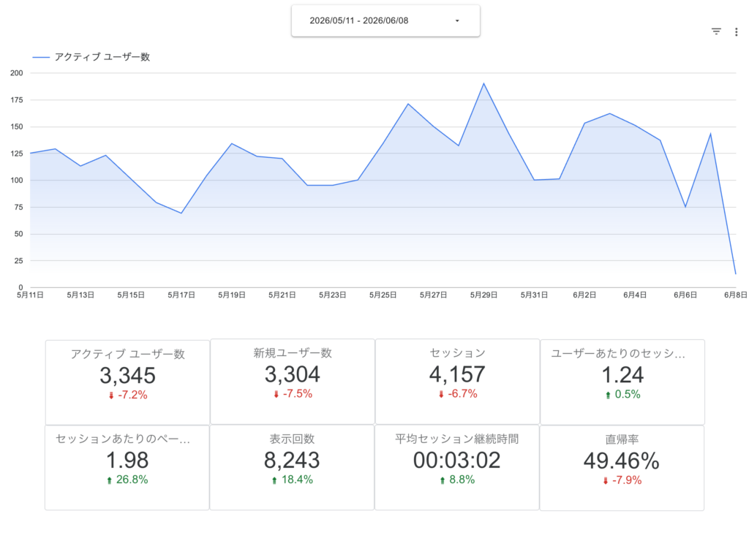Toggle the アクティブ ユーザー数 legend entry
Screen dimensions: 749x560
(91, 57)
